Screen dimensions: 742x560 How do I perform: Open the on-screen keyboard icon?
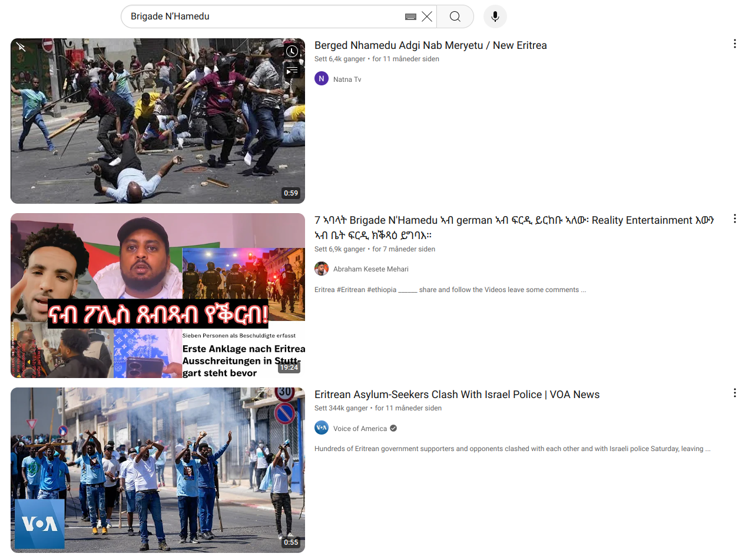click(x=410, y=16)
